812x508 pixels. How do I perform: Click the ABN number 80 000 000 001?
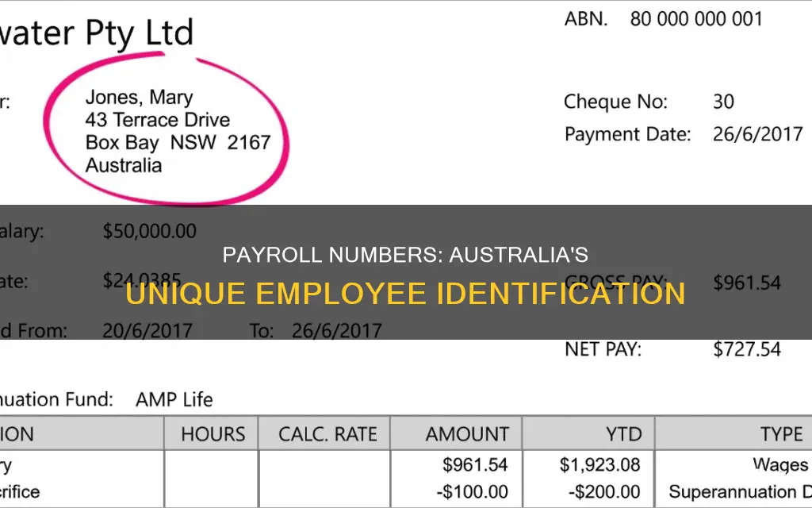coord(696,19)
